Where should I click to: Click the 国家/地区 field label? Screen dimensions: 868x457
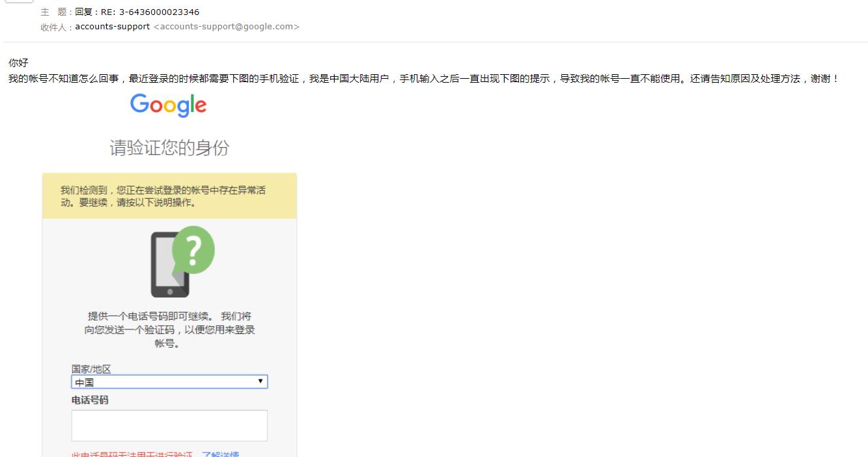[x=91, y=369]
